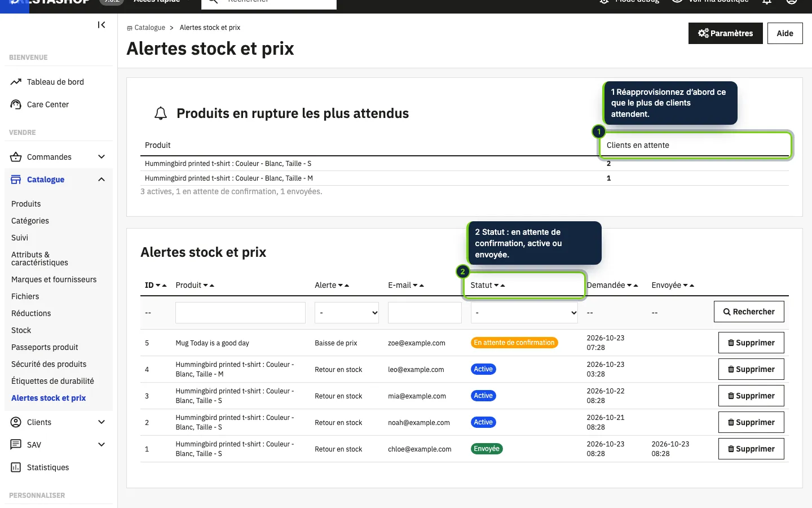This screenshot has width=812, height=508.
Task: Sort the ID column using its down arrow
Action: click(158, 286)
